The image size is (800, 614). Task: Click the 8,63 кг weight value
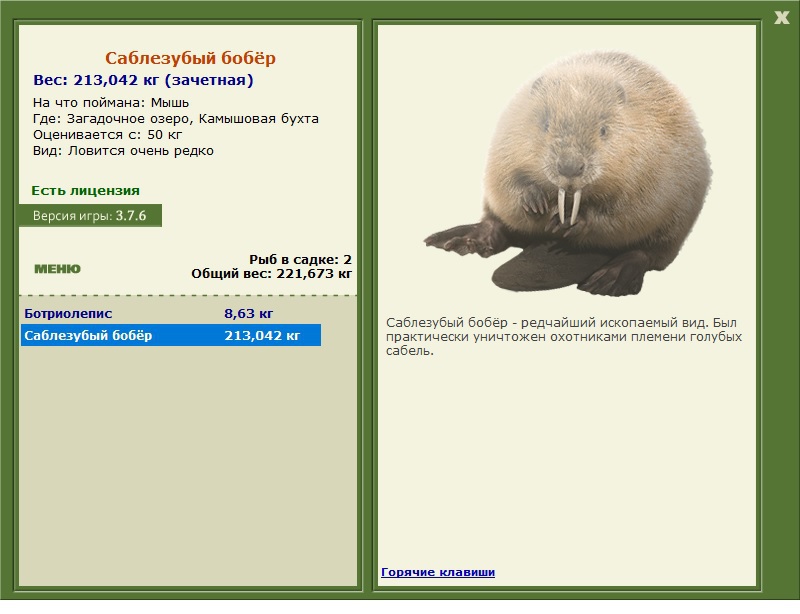point(248,313)
